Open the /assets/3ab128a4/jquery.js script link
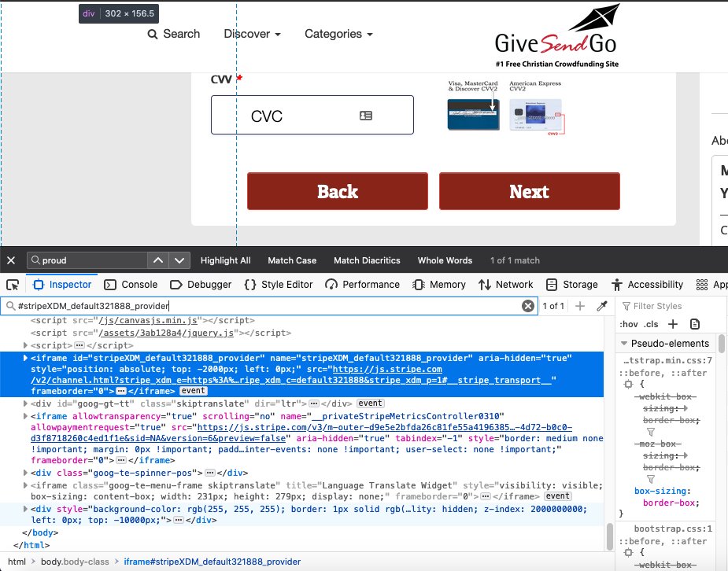Viewport: 728px width, 571px height. click(x=166, y=333)
